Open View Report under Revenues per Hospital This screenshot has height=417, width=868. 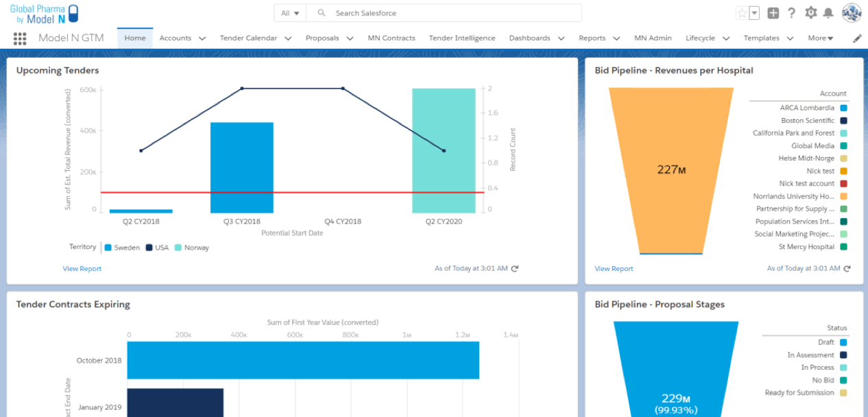pos(614,269)
